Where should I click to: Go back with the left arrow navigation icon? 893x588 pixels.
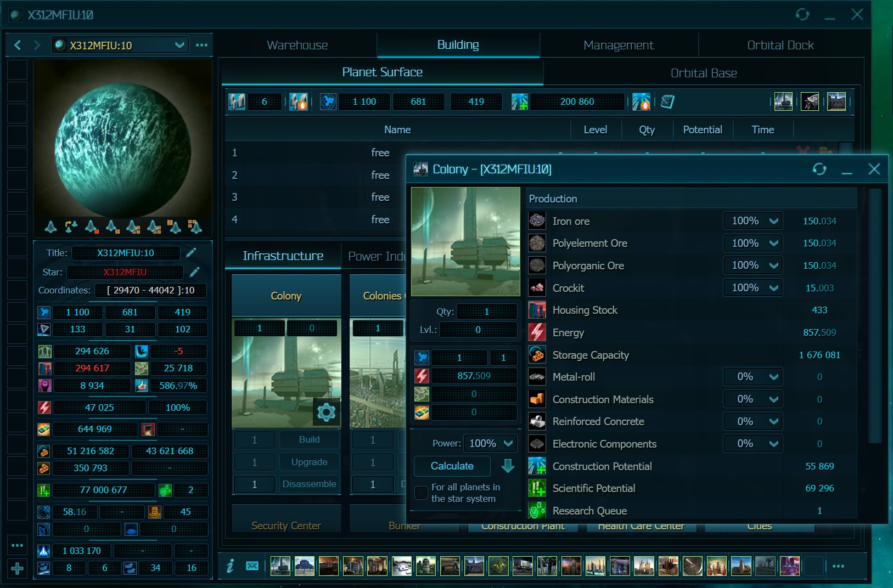(x=18, y=45)
